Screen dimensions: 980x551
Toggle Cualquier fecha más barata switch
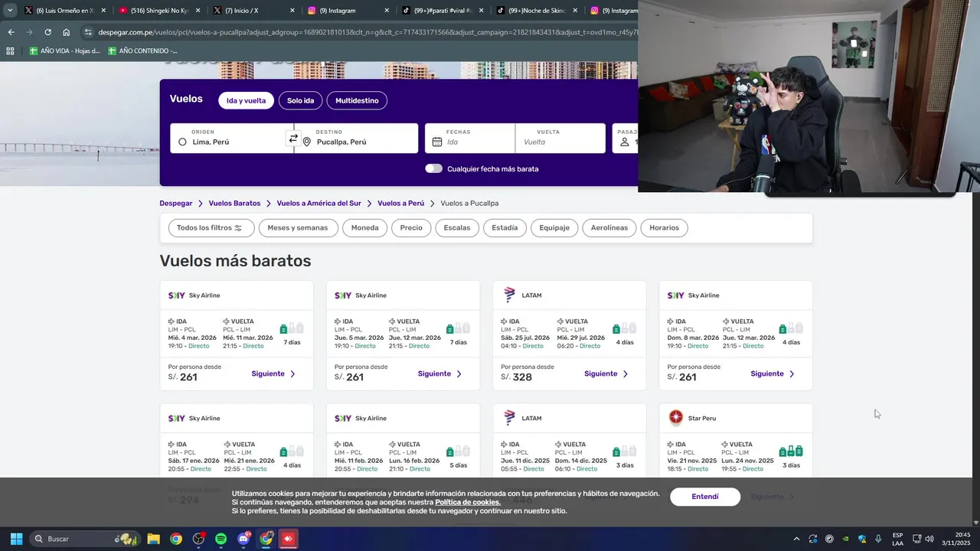(434, 168)
